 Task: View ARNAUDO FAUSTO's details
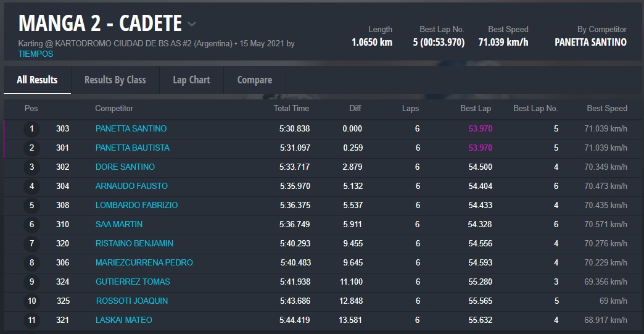(x=131, y=186)
